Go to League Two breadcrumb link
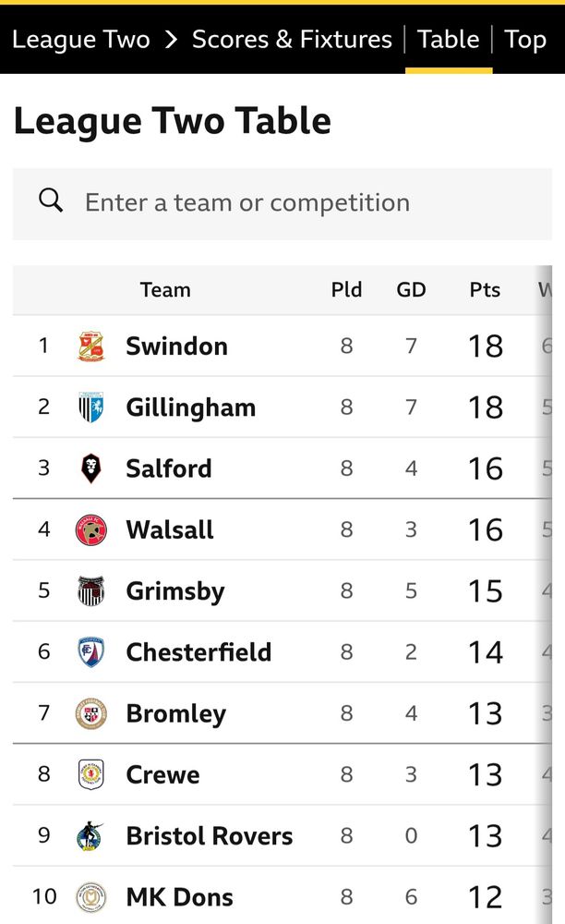 80,40
